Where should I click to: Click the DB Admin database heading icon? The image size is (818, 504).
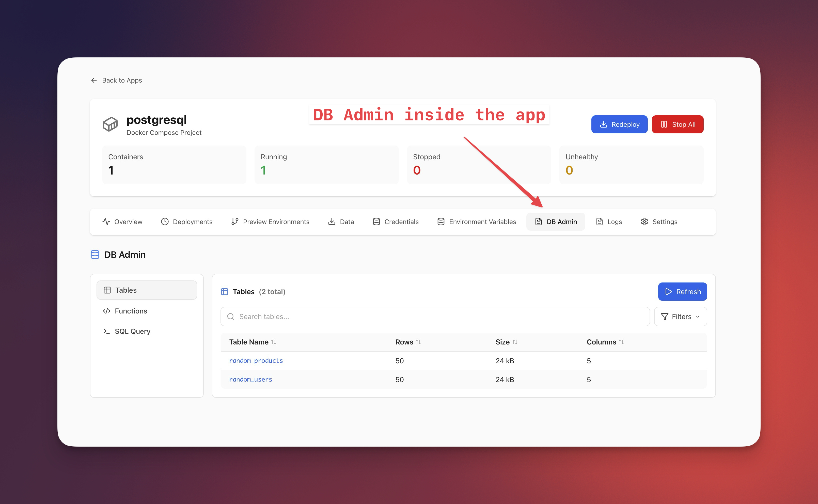point(95,255)
